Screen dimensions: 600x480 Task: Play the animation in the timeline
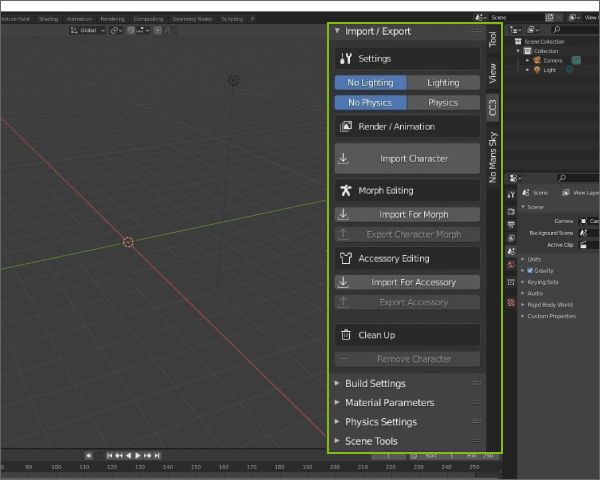point(138,456)
